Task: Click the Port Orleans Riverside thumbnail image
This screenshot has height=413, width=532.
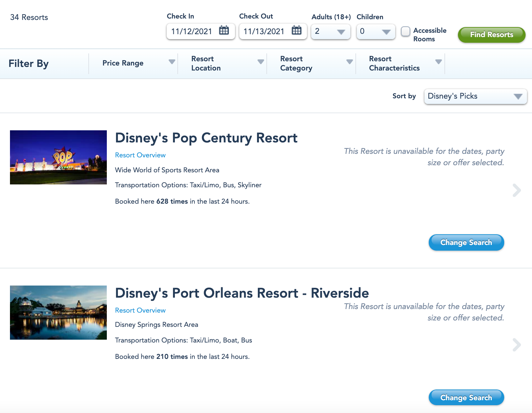Action: click(x=58, y=313)
